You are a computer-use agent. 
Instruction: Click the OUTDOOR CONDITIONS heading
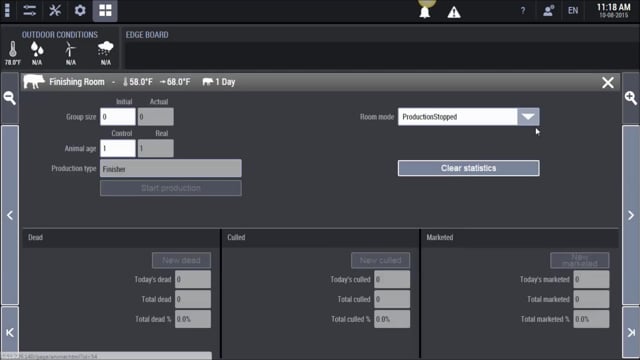[x=60, y=35]
